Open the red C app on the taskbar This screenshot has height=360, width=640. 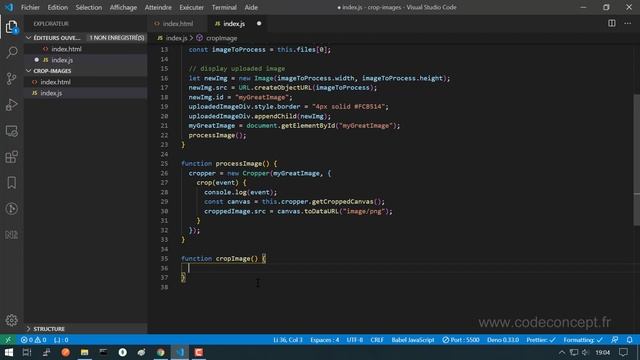(199, 352)
